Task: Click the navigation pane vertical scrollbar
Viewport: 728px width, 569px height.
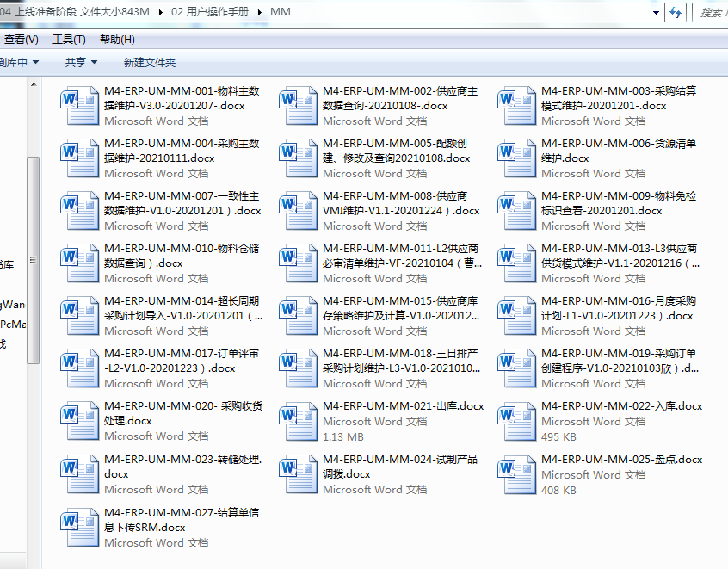Action: (33, 258)
